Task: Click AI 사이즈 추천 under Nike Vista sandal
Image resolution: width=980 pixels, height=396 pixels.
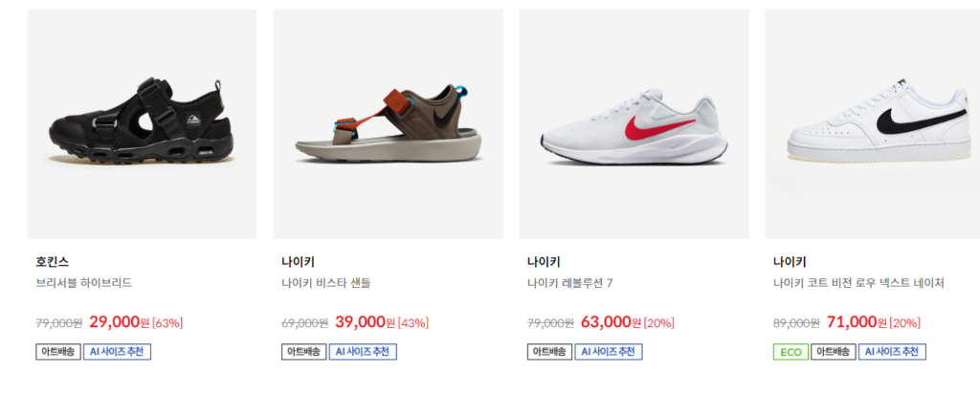Action: 363,352
